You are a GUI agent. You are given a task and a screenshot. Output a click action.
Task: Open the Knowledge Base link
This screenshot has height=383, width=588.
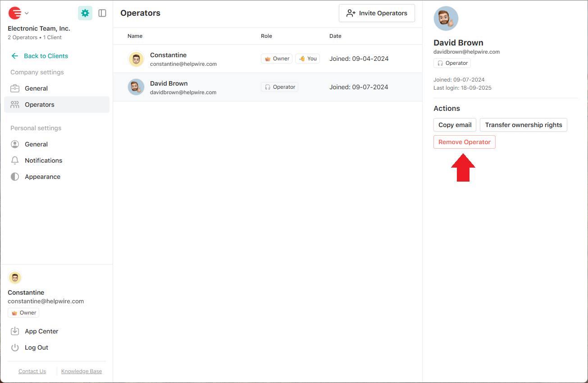(81, 371)
